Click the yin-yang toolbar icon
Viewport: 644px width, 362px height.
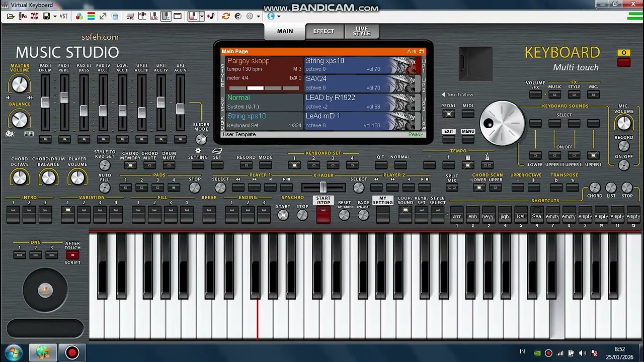pos(238,16)
